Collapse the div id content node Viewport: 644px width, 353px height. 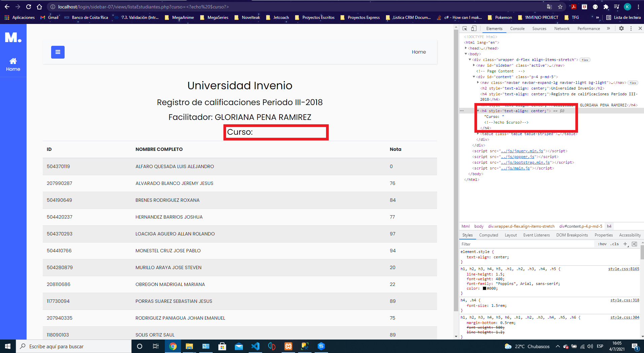474,77
